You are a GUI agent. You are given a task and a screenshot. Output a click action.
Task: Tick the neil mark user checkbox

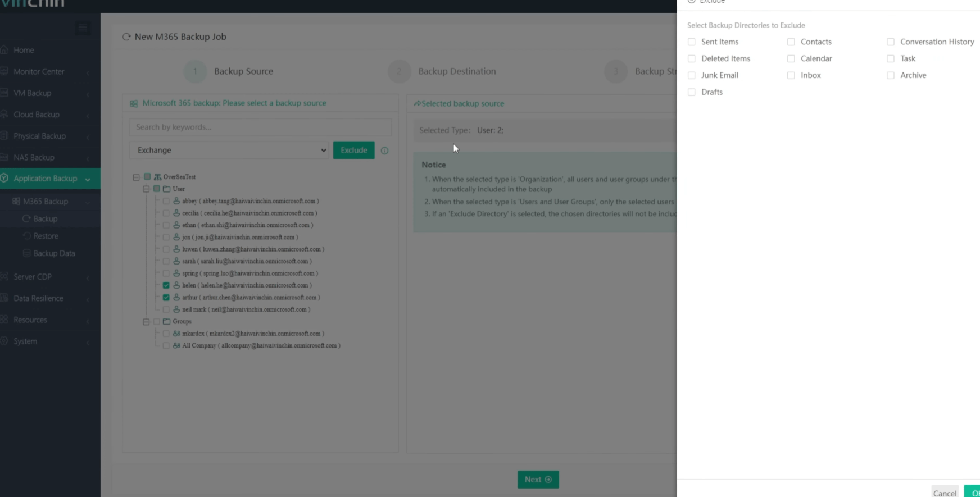(x=166, y=309)
